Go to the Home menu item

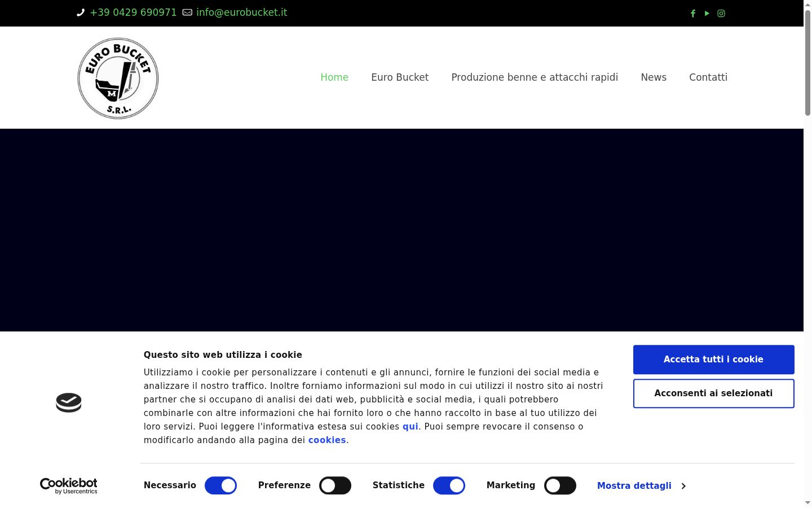point(334,77)
